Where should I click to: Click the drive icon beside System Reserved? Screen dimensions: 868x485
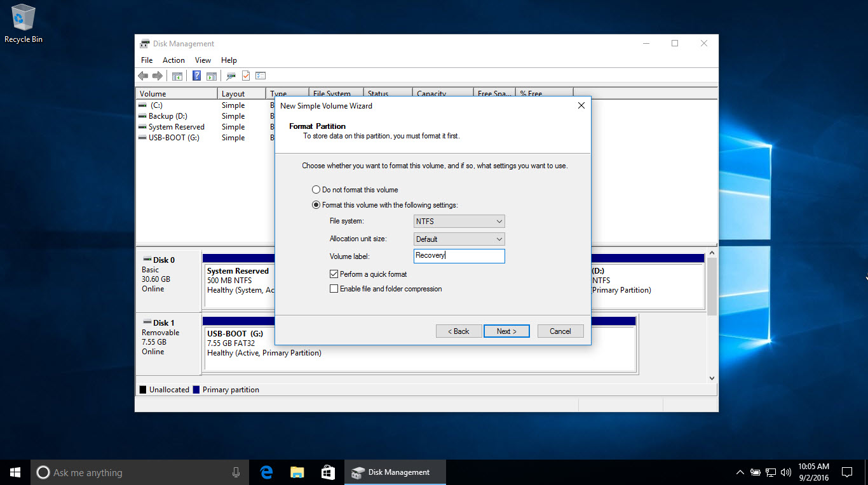click(142, 127)
